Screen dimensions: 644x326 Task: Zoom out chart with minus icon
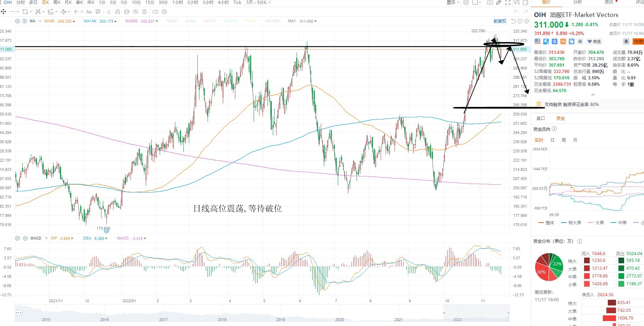pyautogui.click(x=520, y=21)
